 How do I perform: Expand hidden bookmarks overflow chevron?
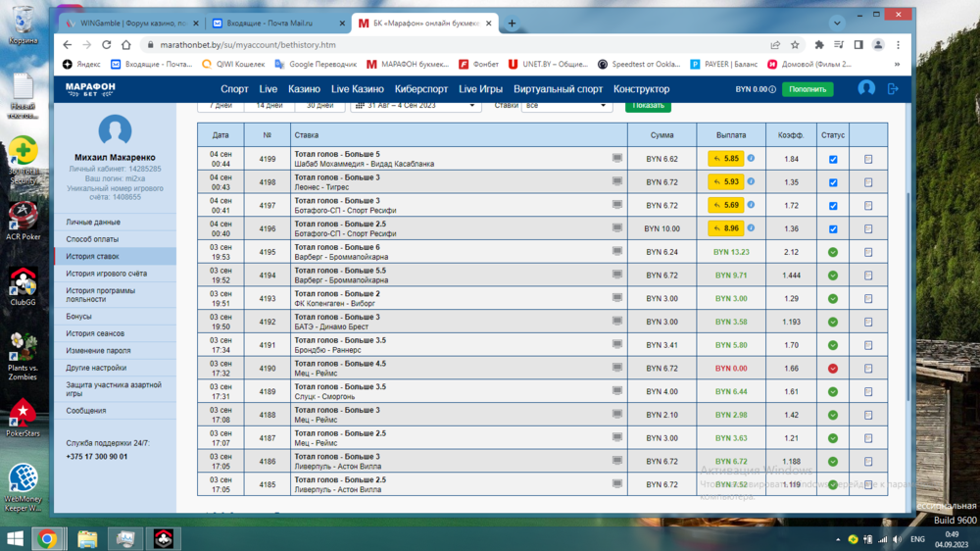tap(897, 65)
